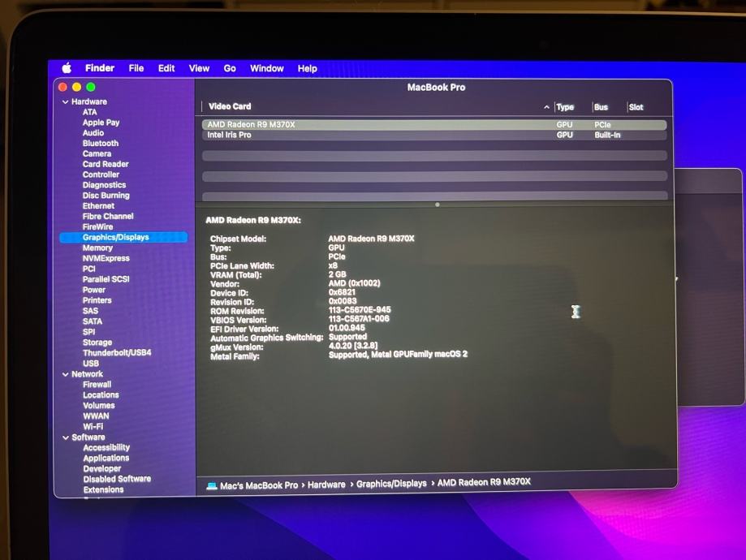Collapse the Software section
Image resolution: width=746 pixels, height=560 pixels.
point(65,437)
